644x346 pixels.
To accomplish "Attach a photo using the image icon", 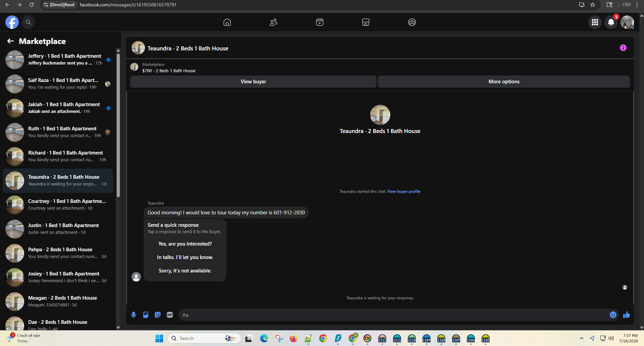I will (x=146, y=315).
